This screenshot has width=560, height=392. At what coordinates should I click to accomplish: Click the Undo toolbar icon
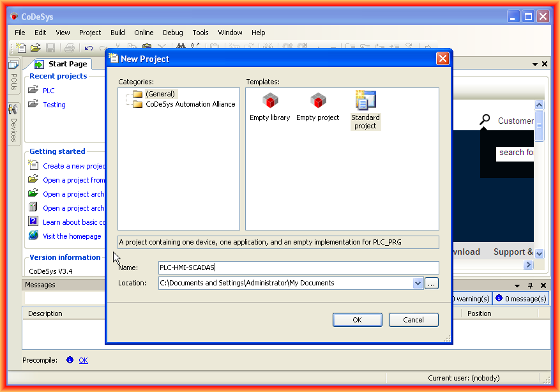88,48
